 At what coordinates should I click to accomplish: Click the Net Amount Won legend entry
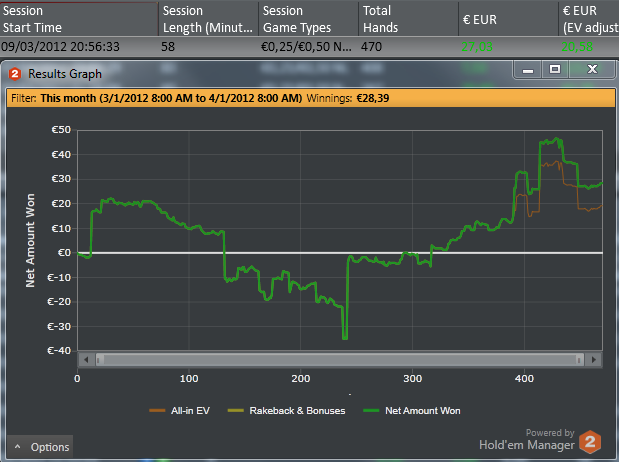click(411, 411)
